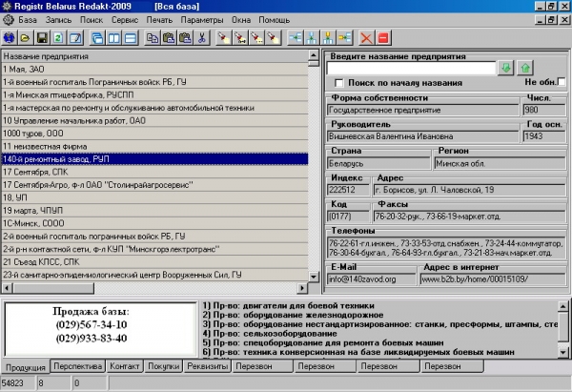This screenshot has height=392, width=572.
Task: Open the Сервис menu
Action: point(125,20)
